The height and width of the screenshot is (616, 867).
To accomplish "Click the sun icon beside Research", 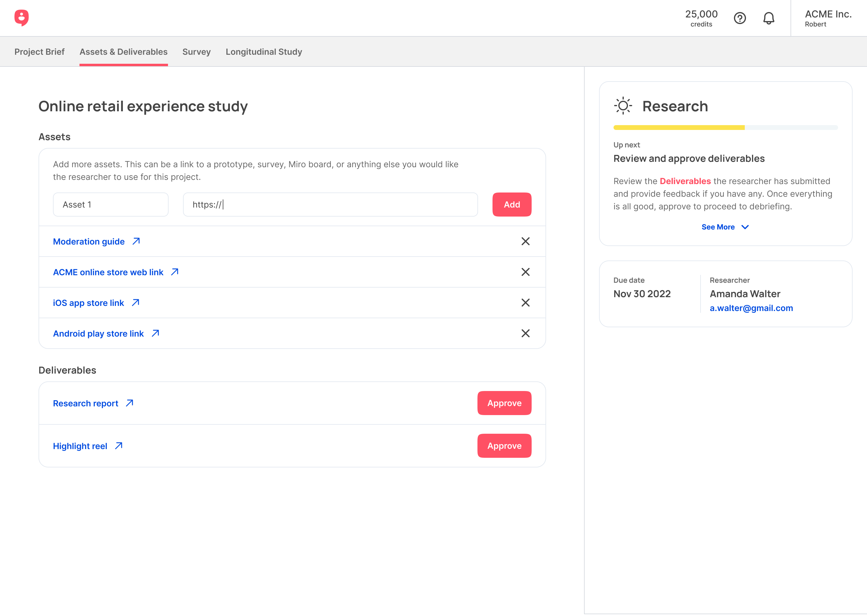I will [623, 106].
